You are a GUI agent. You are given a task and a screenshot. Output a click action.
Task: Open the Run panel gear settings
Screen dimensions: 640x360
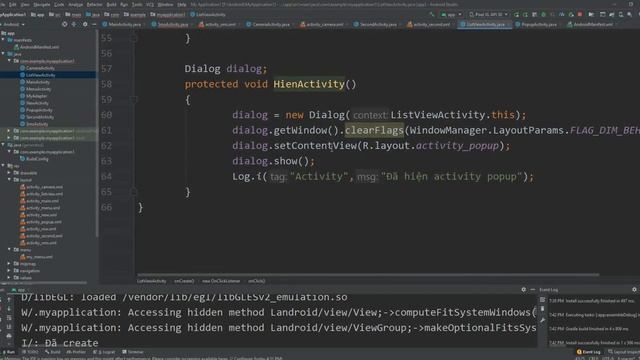pyautogui.click(x=524, y=289)
